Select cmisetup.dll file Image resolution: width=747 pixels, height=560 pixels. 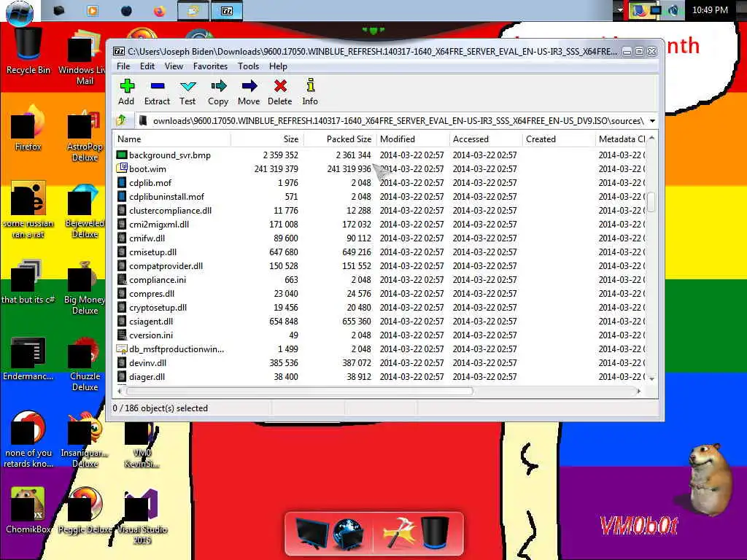pos(152,252)
